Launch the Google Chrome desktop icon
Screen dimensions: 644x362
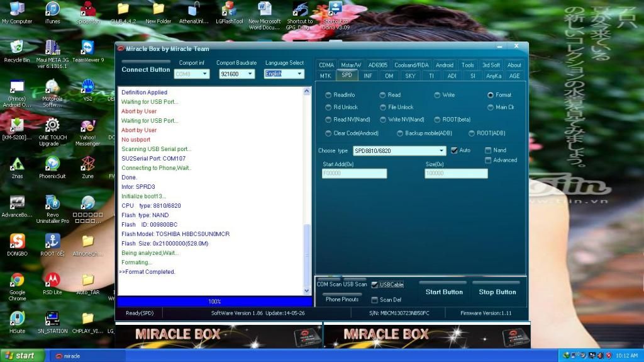[17, 286]
